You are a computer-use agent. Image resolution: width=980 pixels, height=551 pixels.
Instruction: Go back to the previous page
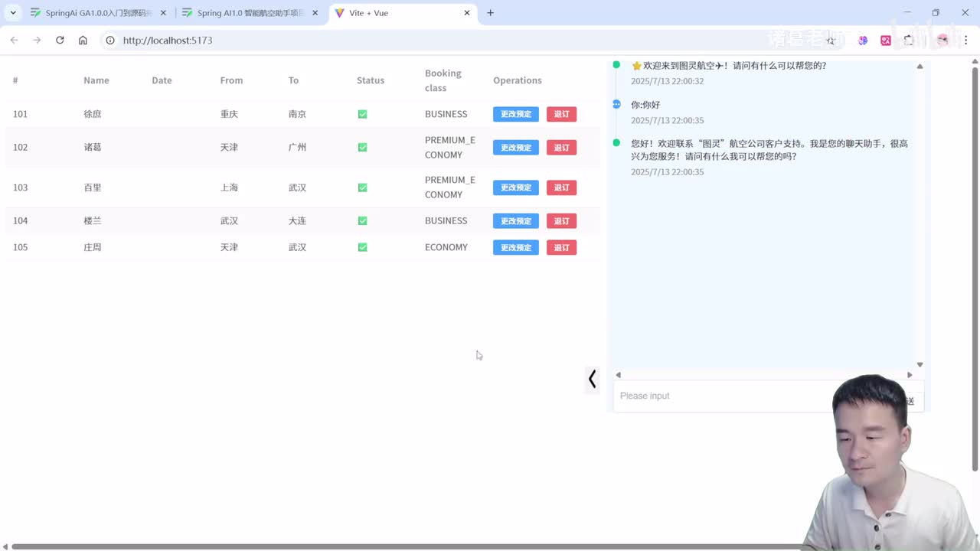pos(14,40)
